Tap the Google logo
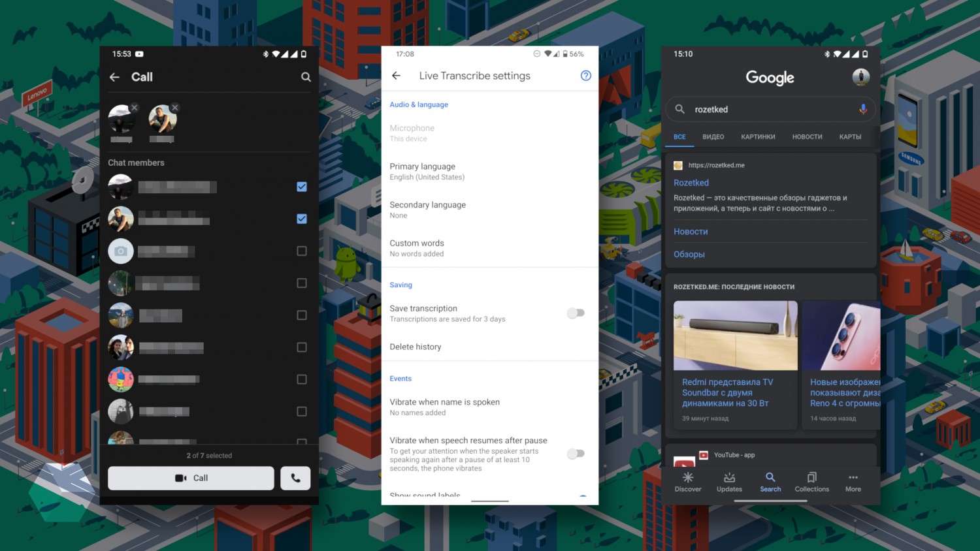The image size is (980, 551). tap(770, 78)
